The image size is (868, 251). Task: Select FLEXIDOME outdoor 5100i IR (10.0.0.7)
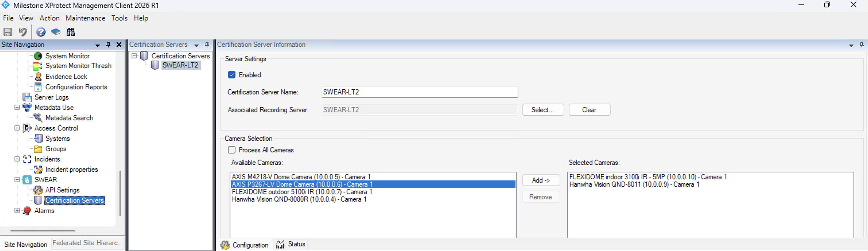click(373, 192)
